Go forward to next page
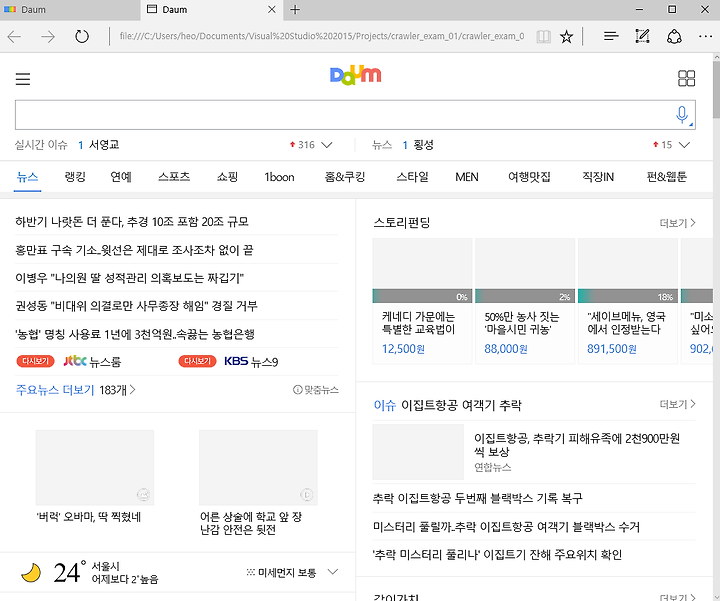 (48, 36)
